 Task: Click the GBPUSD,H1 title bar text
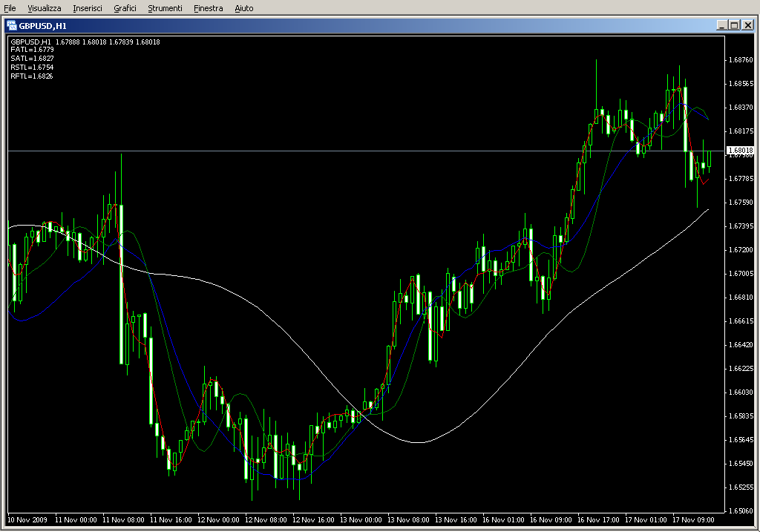42,26
